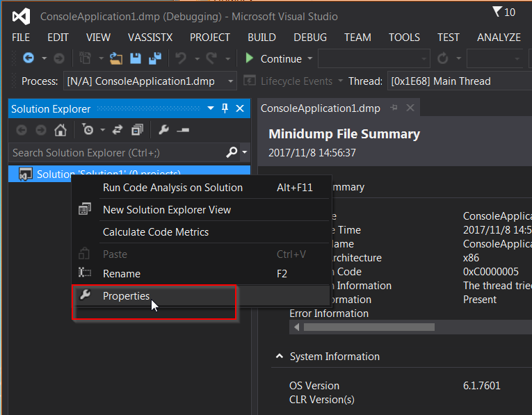Click the wrench Properties icon in Solution Explorer toolbar
Screen dimensions: 532x415
[x=164, y=130]
